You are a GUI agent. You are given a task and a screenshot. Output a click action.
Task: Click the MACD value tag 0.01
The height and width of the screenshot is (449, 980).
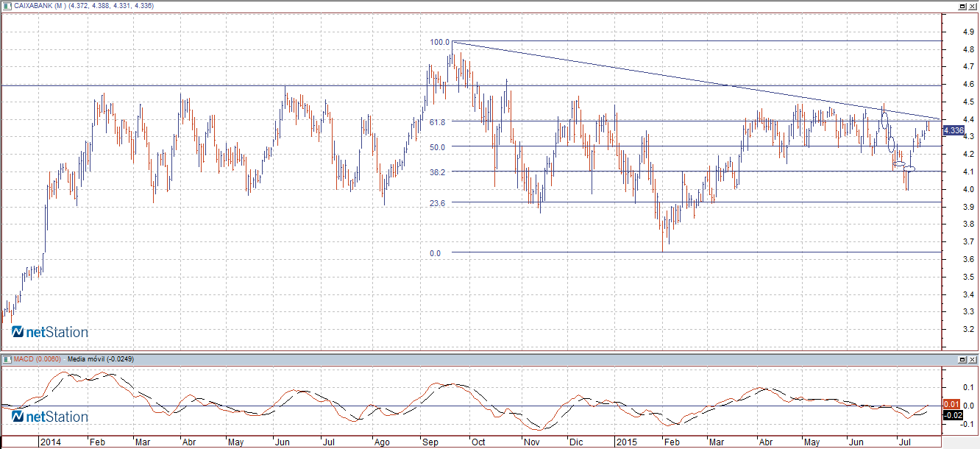(x=950, y=404)
